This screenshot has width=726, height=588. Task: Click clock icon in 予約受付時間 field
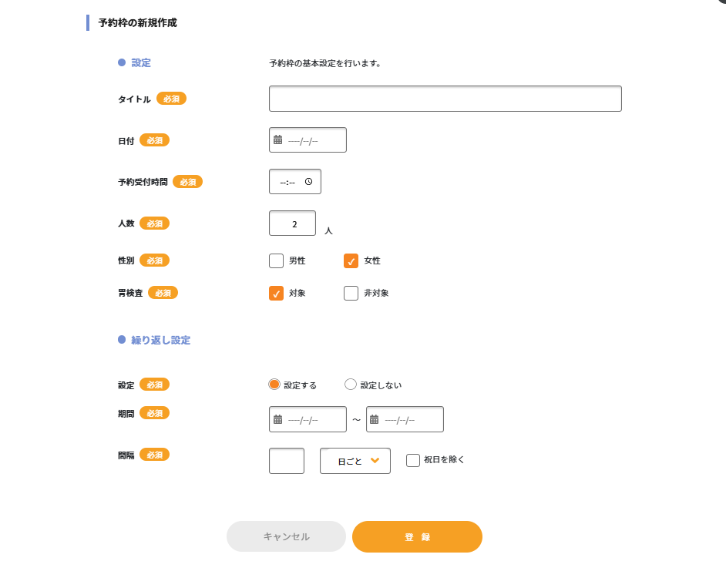coord(309,182)
